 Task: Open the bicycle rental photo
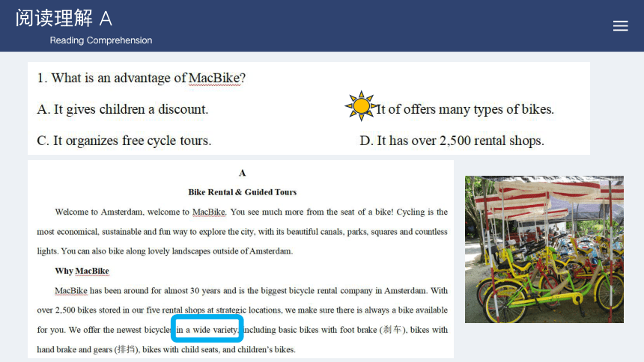(544, 249)
